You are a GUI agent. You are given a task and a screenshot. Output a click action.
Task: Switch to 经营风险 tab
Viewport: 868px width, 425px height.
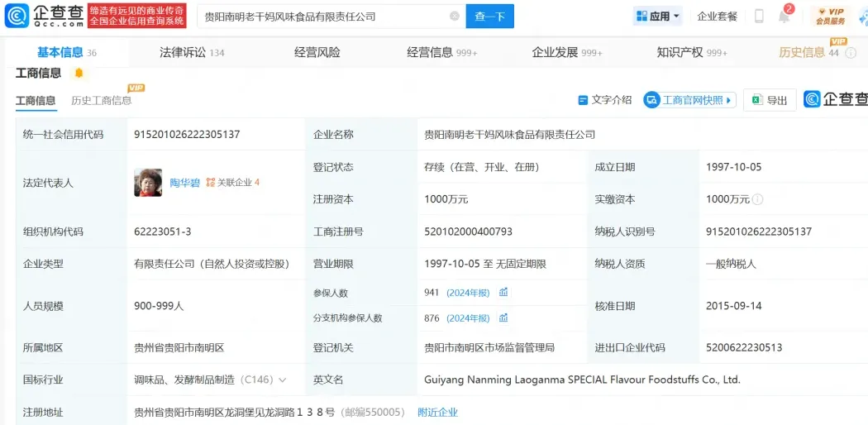(317, 53)
